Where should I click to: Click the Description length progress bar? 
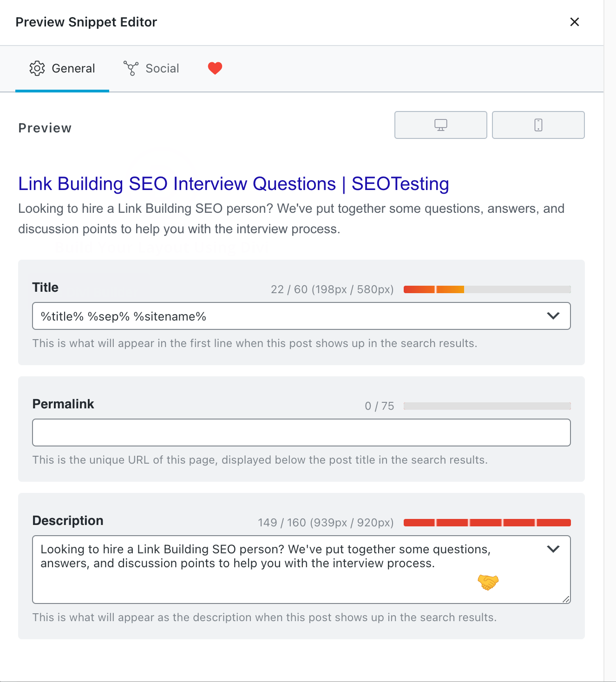tap(487, 523)
